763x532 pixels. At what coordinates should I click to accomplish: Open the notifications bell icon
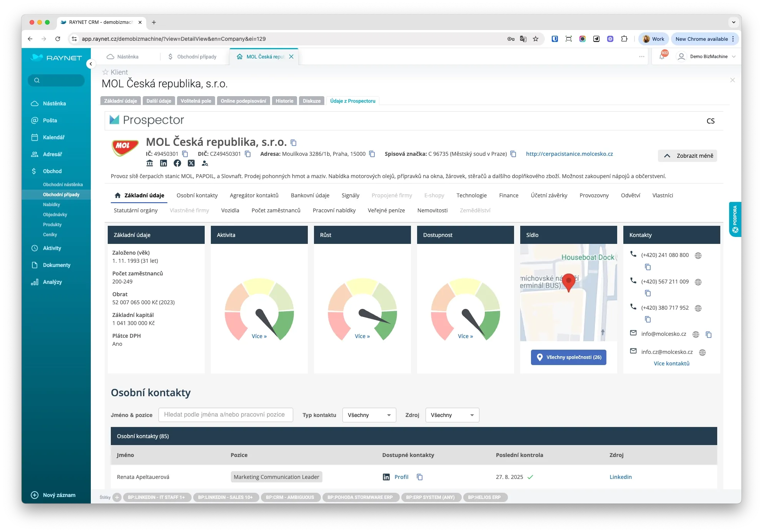point(662,57)
